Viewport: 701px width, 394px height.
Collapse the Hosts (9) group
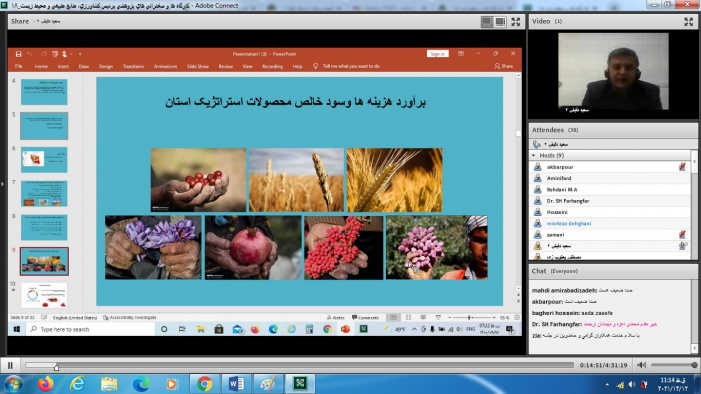[534, 155]
